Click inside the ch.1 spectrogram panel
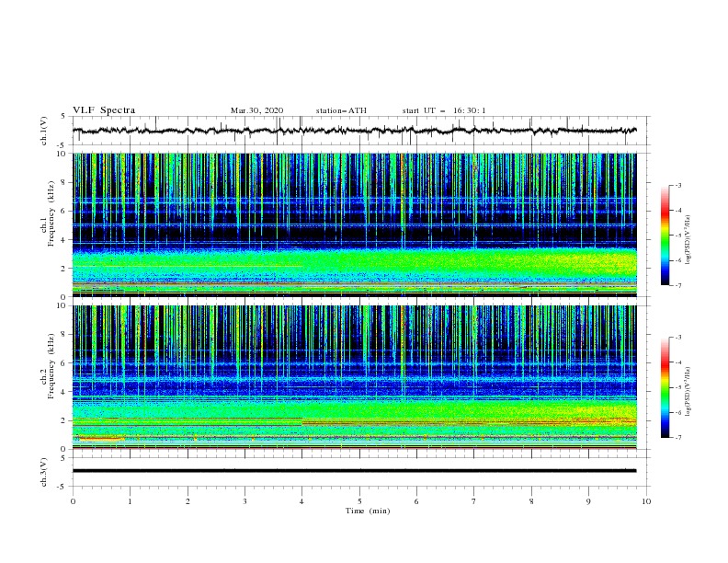The height and width of the screenshot is (563, 728). point(354,224)
